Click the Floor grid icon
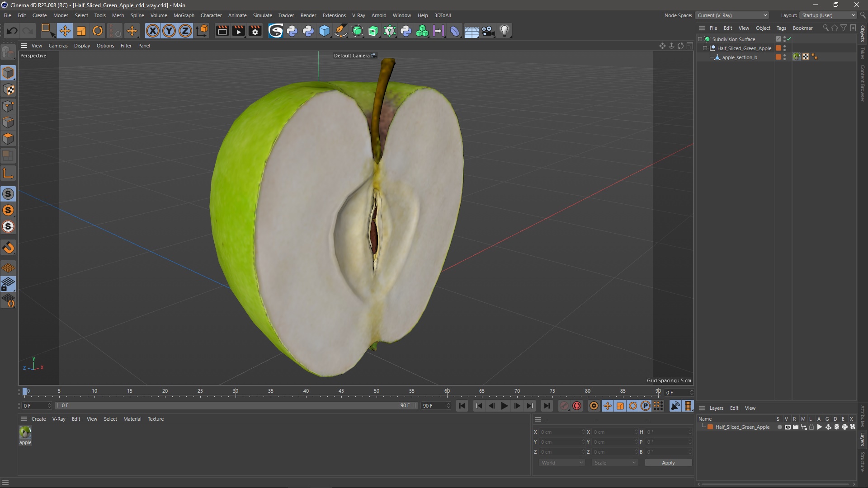 click(x=472, y=31)
